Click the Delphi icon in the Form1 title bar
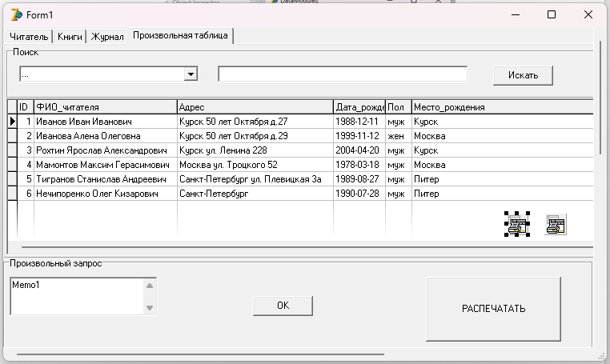This screenshot has height=364, width=610. click(x=17, y=14)
